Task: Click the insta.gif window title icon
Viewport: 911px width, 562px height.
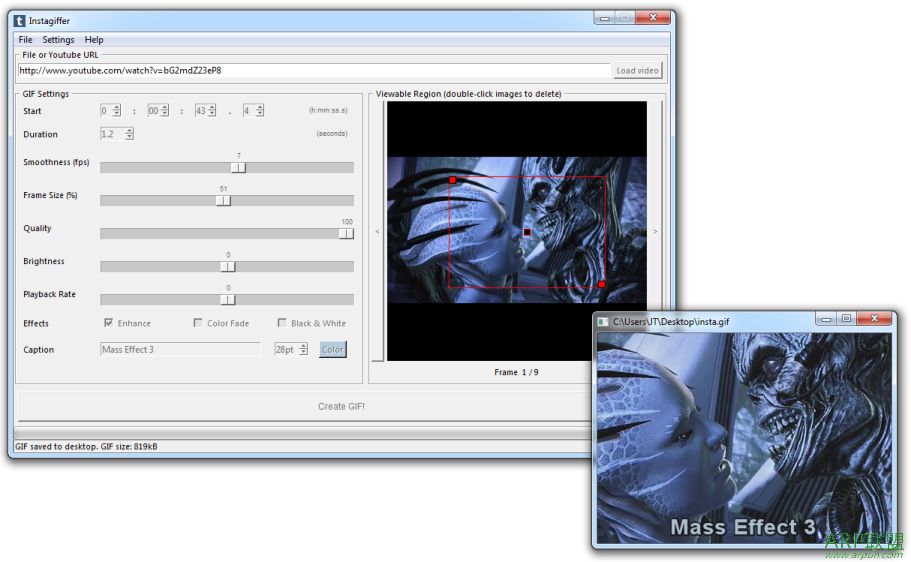Action: click(603, 321)
